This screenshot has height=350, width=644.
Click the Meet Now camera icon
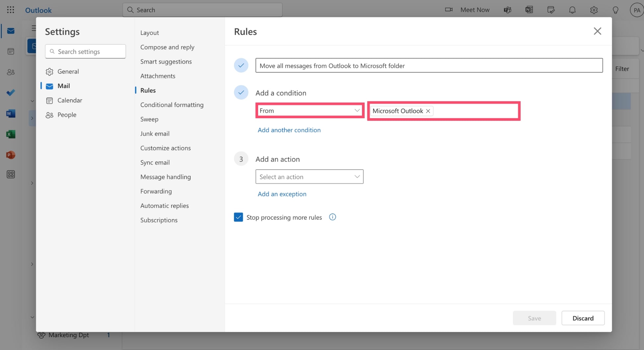[449, 10]
